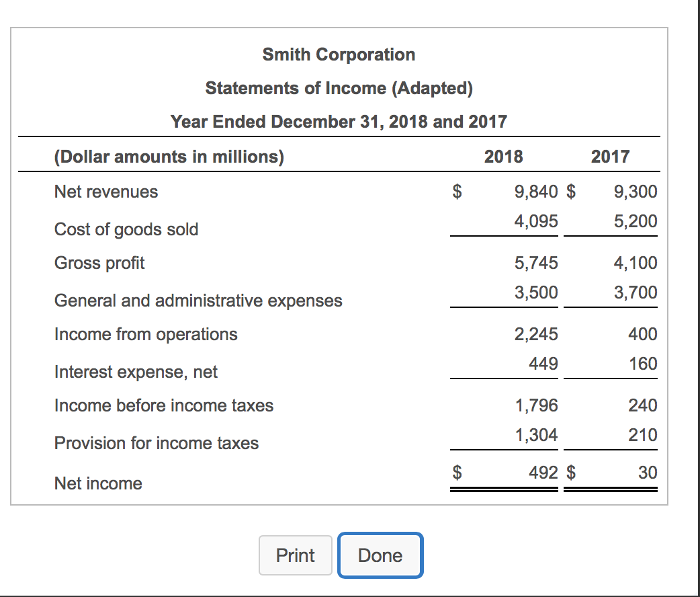The image size is (700, 597).
Task: Click the Done button
Action: (x=380, y=555)
